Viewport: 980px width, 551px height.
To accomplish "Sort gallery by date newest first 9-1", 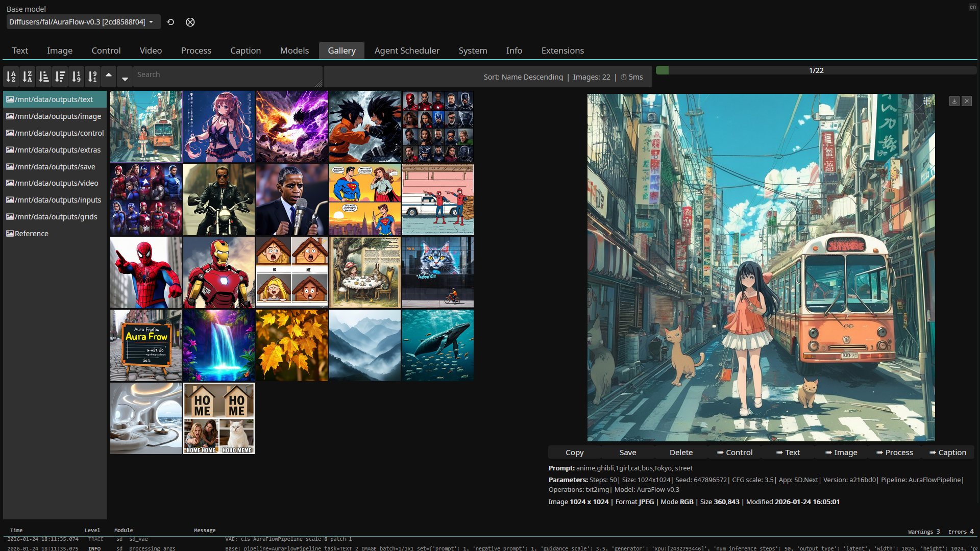I will 92,77.
